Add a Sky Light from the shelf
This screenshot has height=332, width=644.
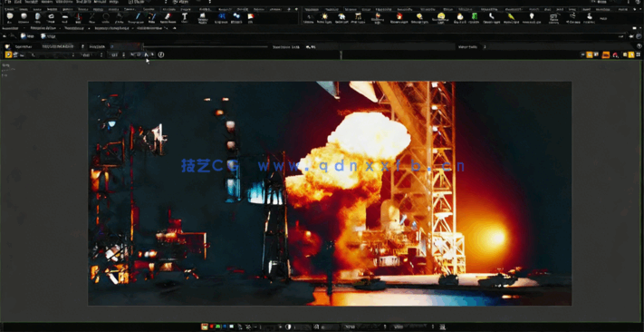(x=460, y=17)
